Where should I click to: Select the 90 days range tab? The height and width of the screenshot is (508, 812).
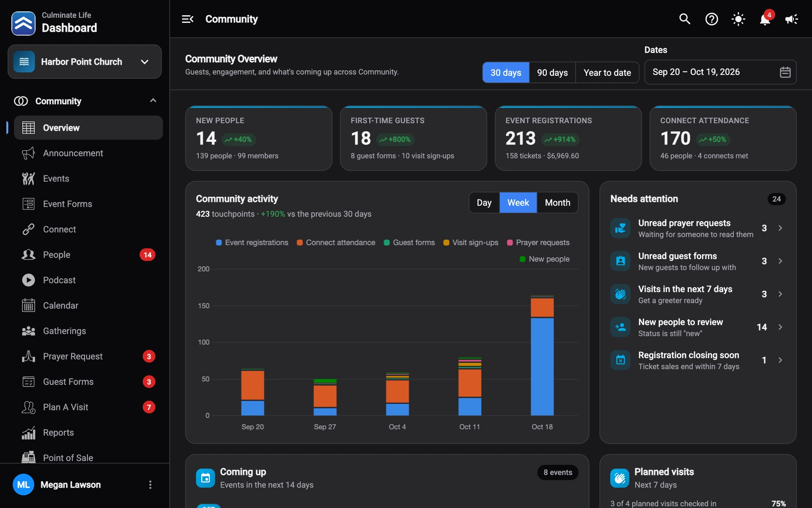click(552, 72)
